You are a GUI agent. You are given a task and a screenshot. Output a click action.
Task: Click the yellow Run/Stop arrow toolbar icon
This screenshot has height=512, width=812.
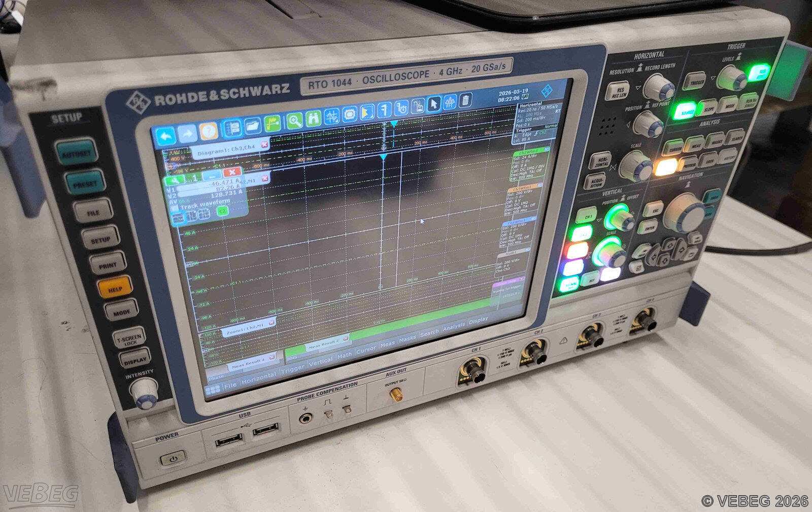pyautogui.click(x=367, y=113)
